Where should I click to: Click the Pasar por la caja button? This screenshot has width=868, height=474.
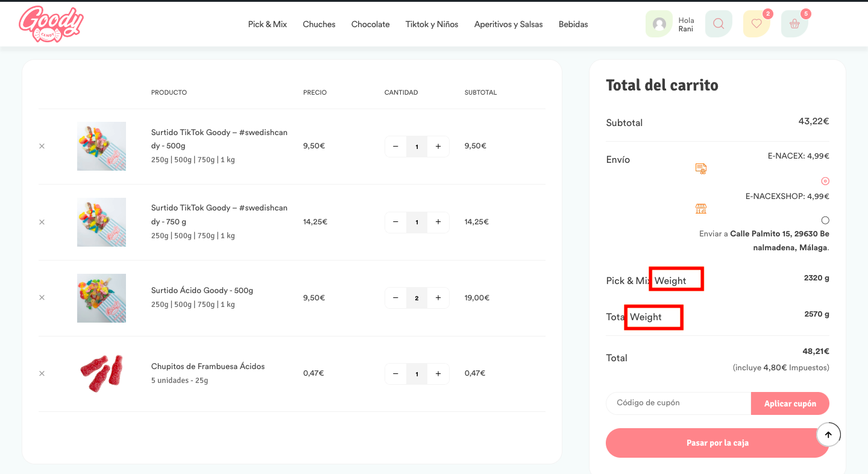tap(717, 443)
